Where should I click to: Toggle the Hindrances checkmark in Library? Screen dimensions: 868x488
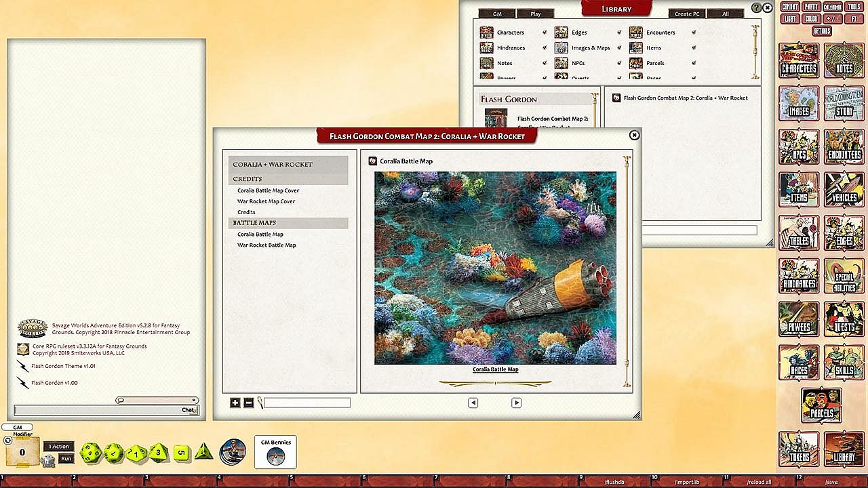click(x=545, y=48)
